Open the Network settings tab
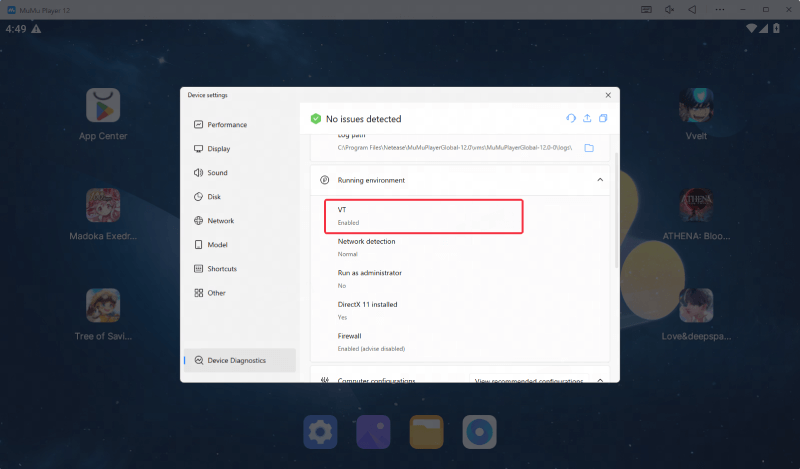 [x=220, y=221]
